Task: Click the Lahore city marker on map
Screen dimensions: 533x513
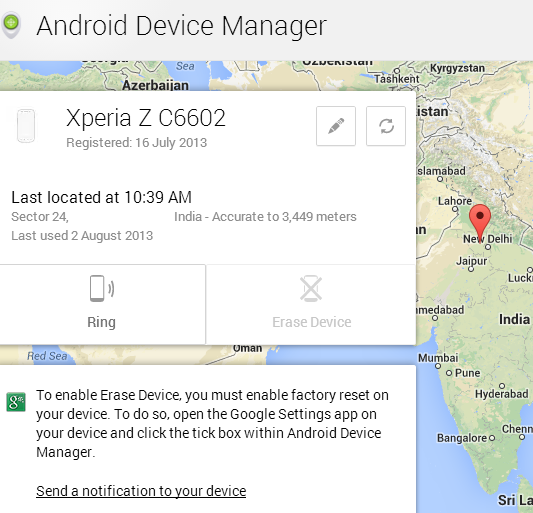Action: 455,209
